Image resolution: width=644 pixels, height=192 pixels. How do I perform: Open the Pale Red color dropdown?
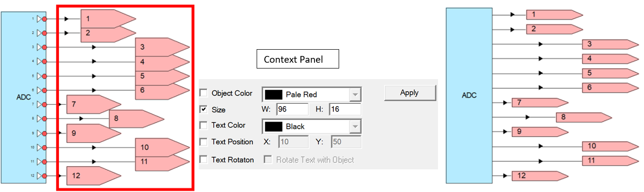pyautogui.click(x=355, y=94)
